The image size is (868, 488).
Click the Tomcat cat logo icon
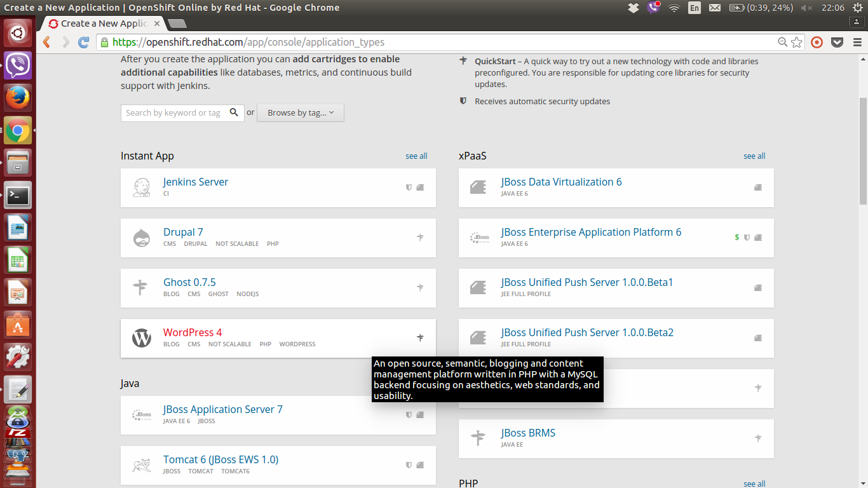pyautogui.click(x=142, y=465)
